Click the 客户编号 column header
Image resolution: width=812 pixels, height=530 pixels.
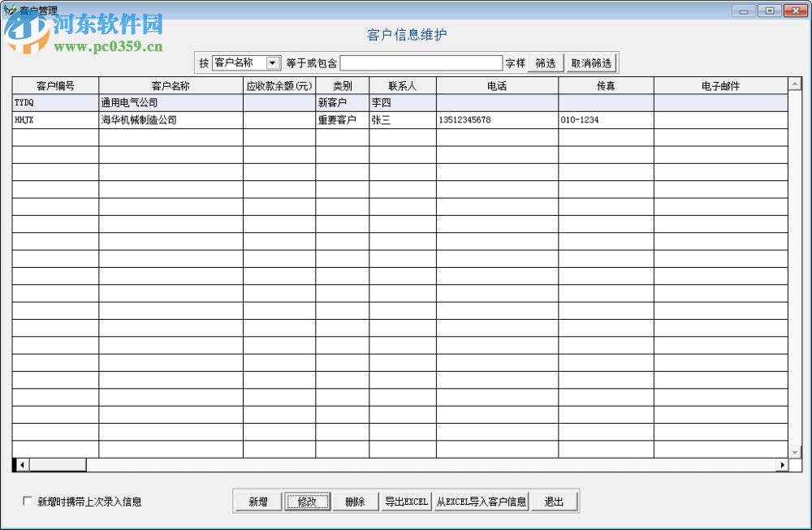pos(53,85)
